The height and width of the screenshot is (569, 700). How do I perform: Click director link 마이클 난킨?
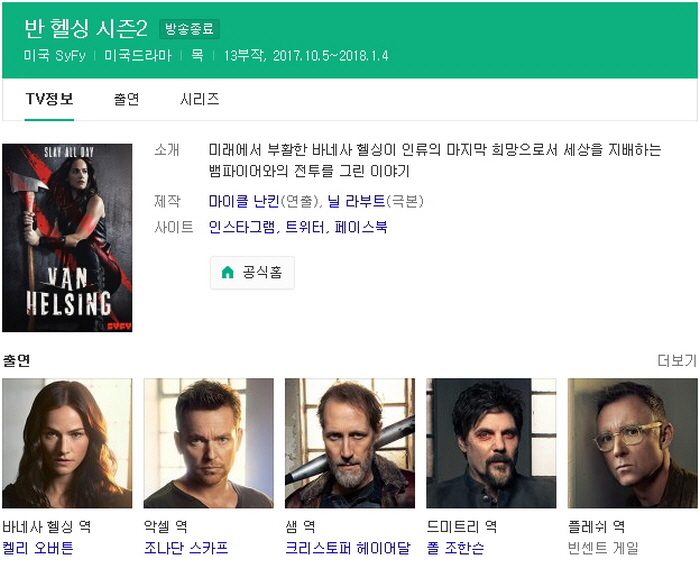(244, 202)
